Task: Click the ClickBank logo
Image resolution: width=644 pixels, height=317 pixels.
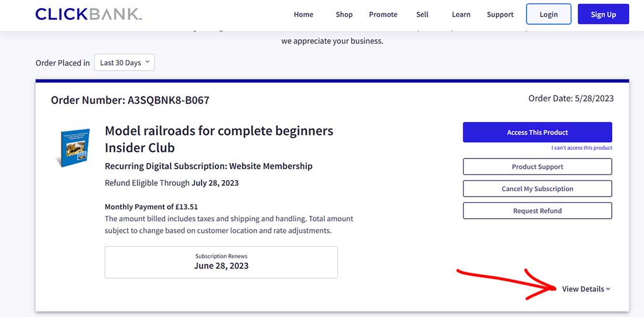Action: coord(88,14)
